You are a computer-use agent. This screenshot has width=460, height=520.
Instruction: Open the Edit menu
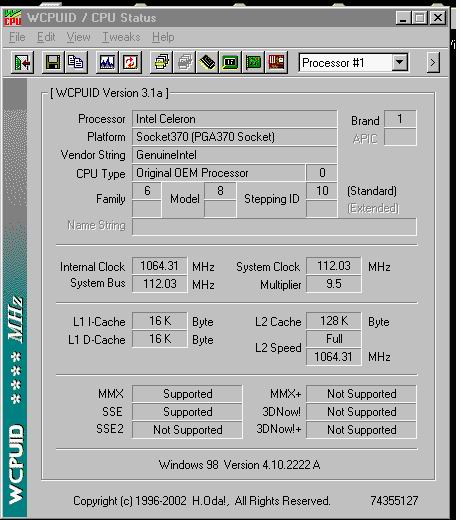(46, 37)
